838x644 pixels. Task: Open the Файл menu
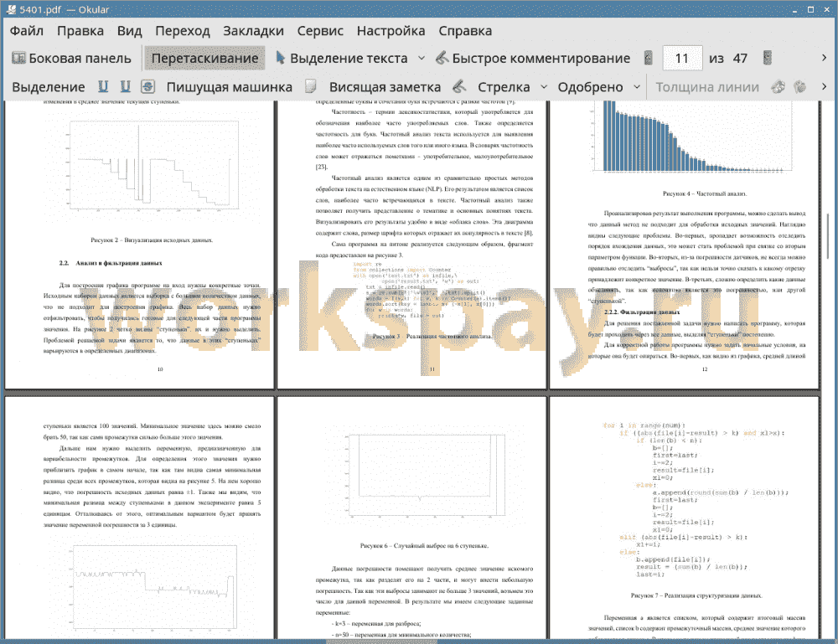[x=27, y=31]
